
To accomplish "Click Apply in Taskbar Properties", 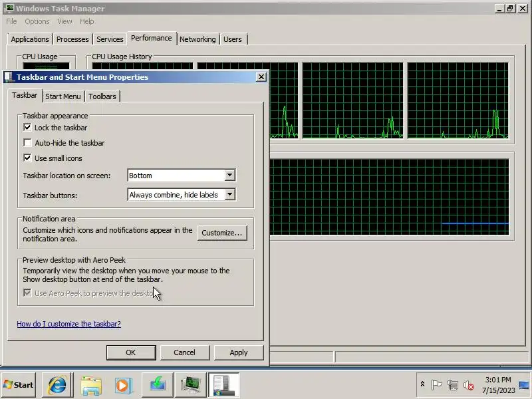I will click(239, 352).
